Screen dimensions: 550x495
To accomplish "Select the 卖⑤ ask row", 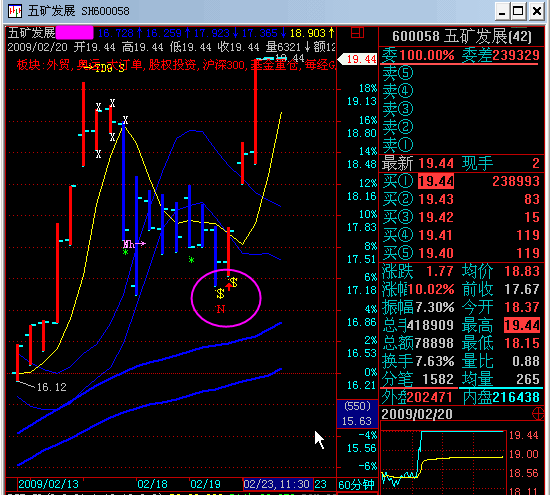I will point(461,73).
